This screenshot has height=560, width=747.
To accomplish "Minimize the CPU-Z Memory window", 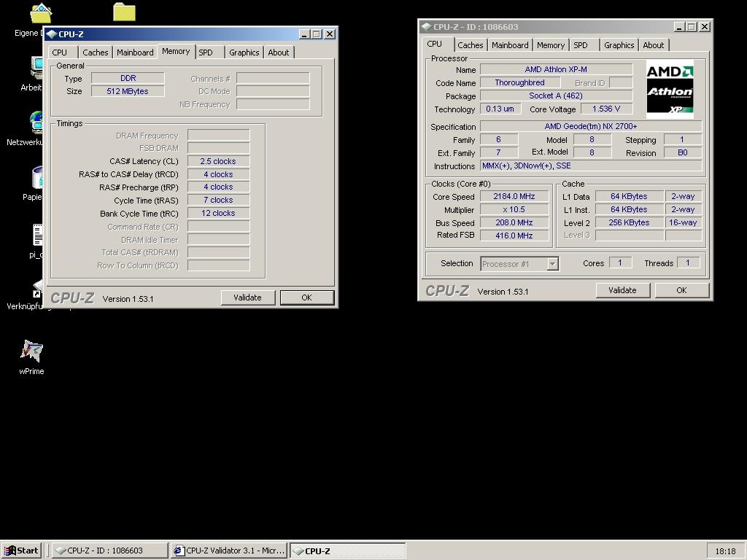I will (304, 34).
